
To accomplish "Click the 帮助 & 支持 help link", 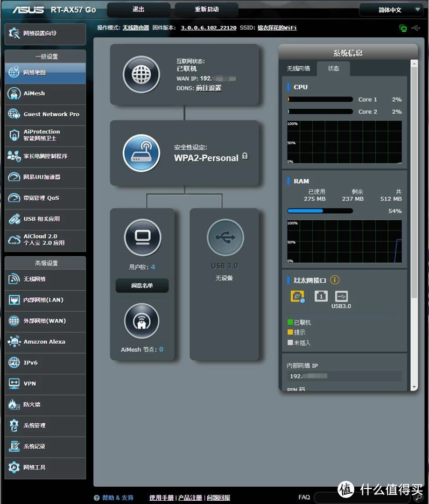I will (118, 498).
